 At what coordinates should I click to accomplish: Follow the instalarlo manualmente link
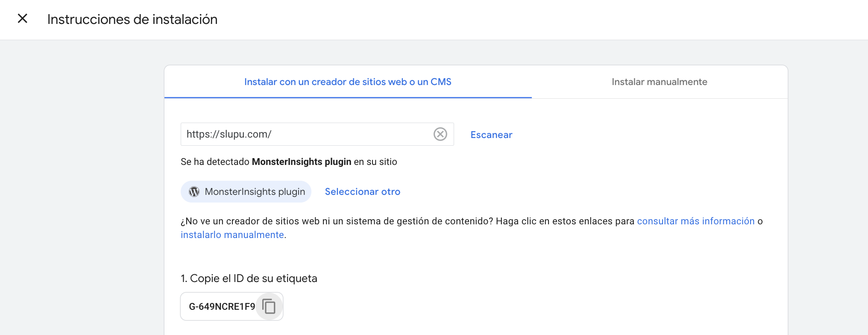click(x=232, y=235)
